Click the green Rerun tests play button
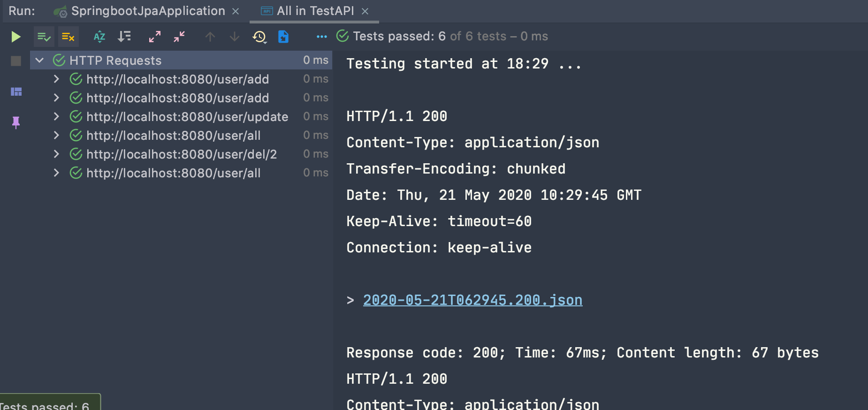 (x=16, y=37)
